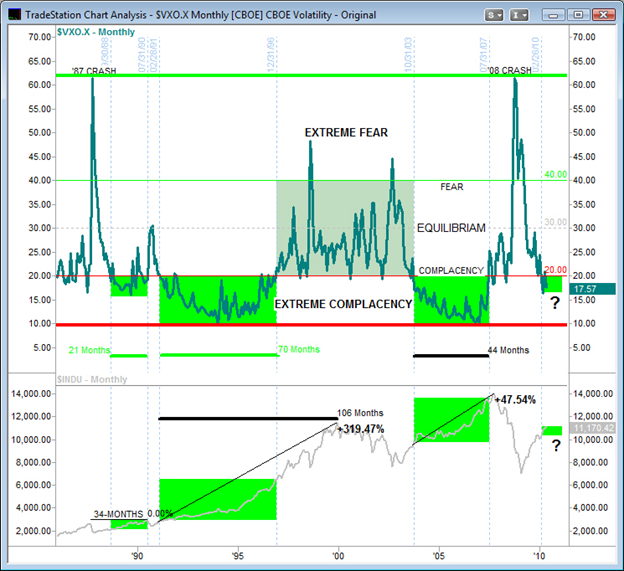Screen dimensions: 624x571
Task: Click 2,000.00 on the left INDU price axis
Action: pos(33,531)
